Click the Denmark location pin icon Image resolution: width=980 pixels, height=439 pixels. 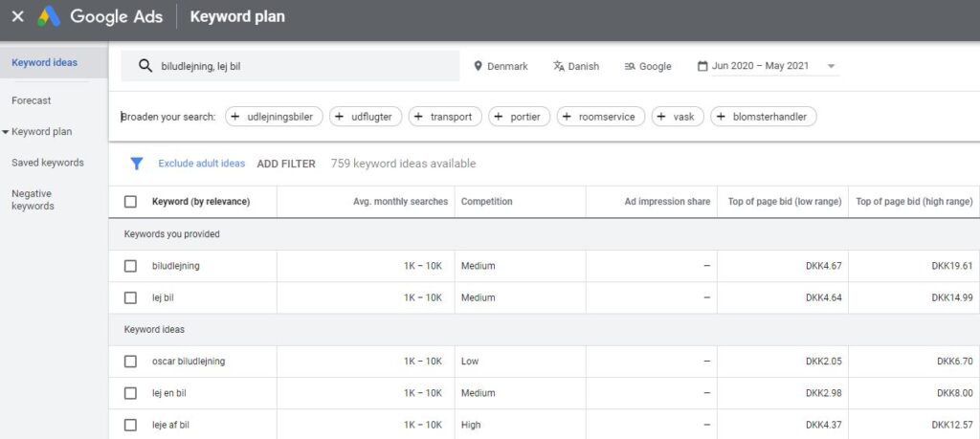click(x=479, y=66)
